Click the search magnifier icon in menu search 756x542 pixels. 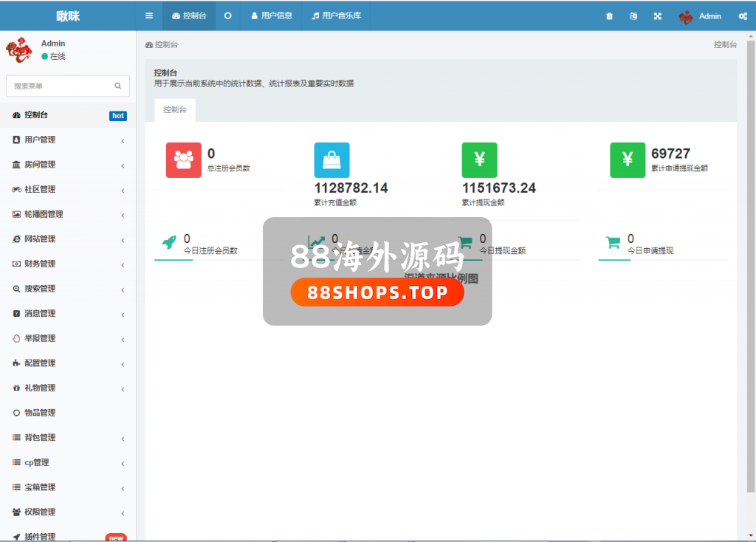[x=117, y=86]
